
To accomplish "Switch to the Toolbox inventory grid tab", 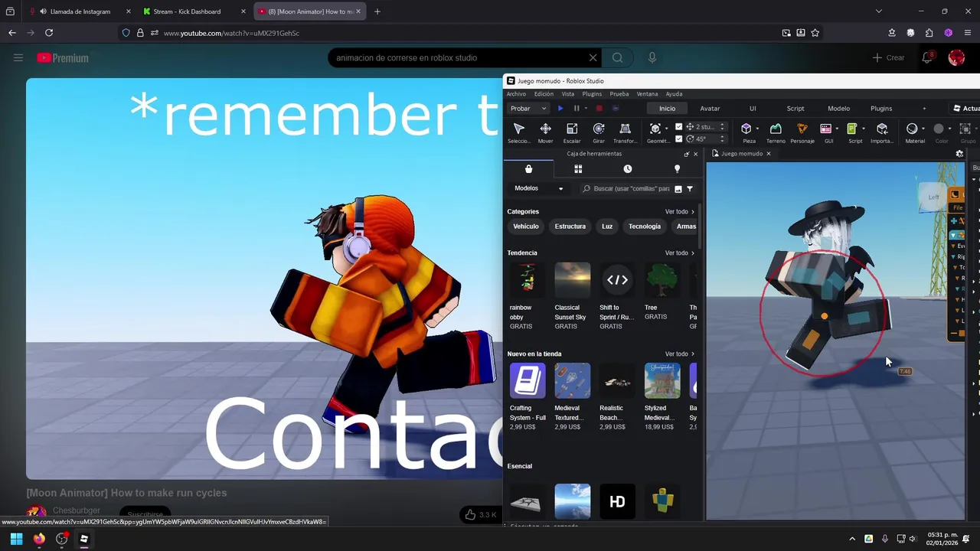I will click(x=578, y=169).
